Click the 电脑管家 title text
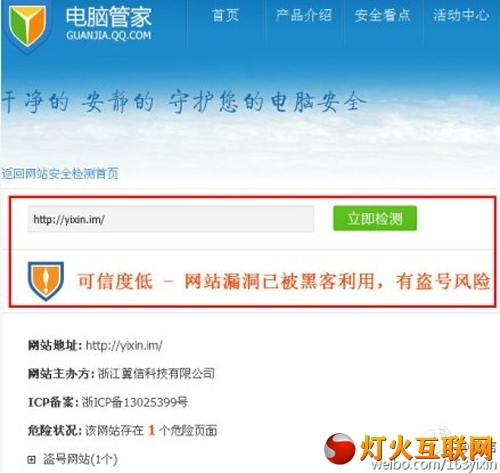The width and height of the screenshot is (500, 473). (x=109, y=17)
